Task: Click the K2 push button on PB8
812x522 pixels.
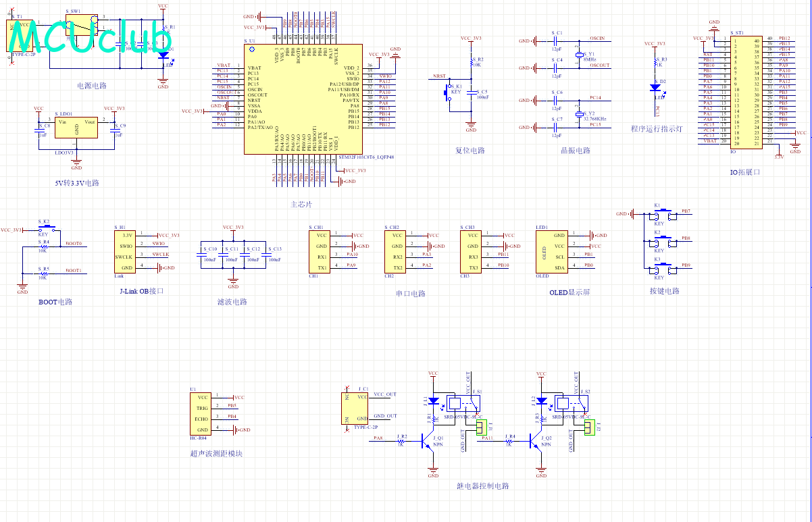Action: tap(662, 241)
